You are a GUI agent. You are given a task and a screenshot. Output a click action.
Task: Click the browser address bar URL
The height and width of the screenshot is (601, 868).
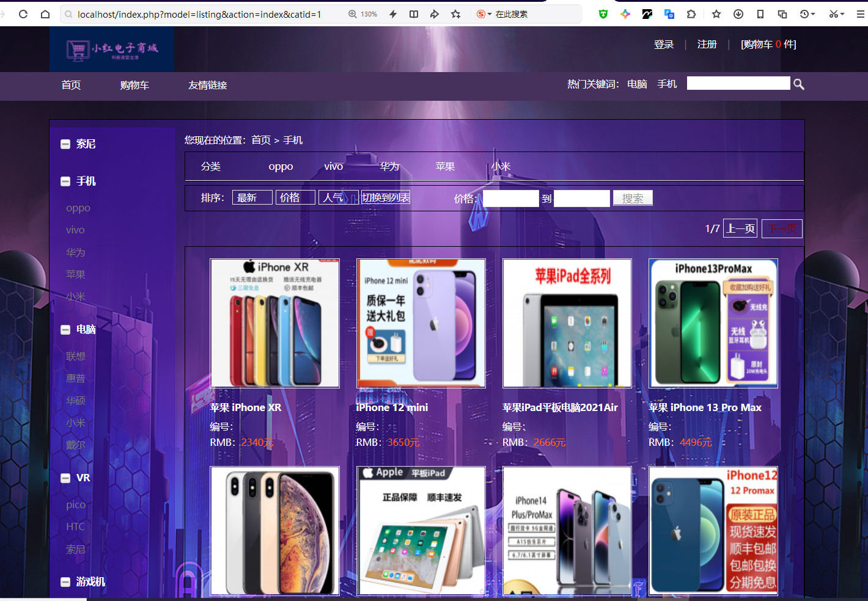(199, 14)
